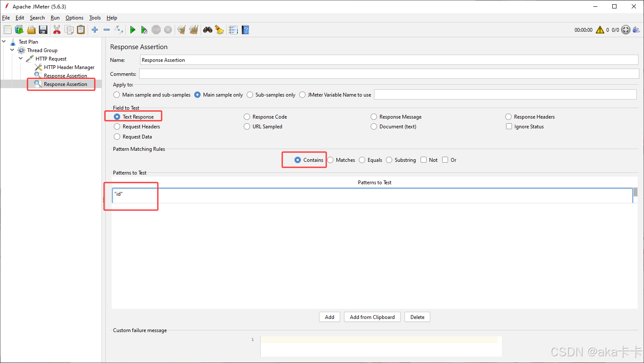Image resolution: width=644 pixels, height=363 pixels.
Task: Cut the element with the scissors icon
Action: [x=57, y=30]
